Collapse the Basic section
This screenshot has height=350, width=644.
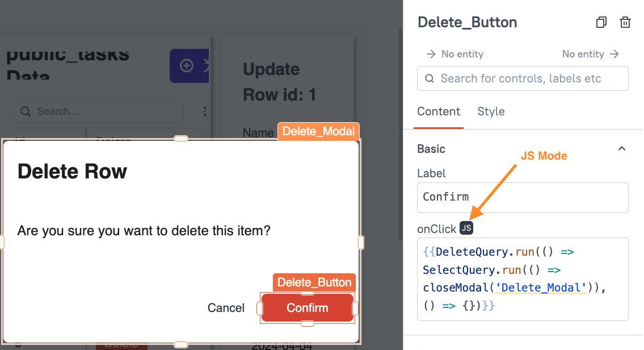coord(622,148)
